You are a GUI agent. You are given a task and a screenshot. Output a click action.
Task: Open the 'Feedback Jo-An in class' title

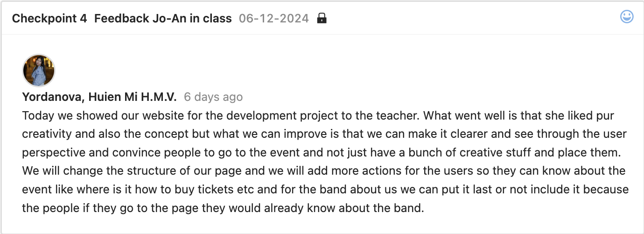[x=163, y=19]
